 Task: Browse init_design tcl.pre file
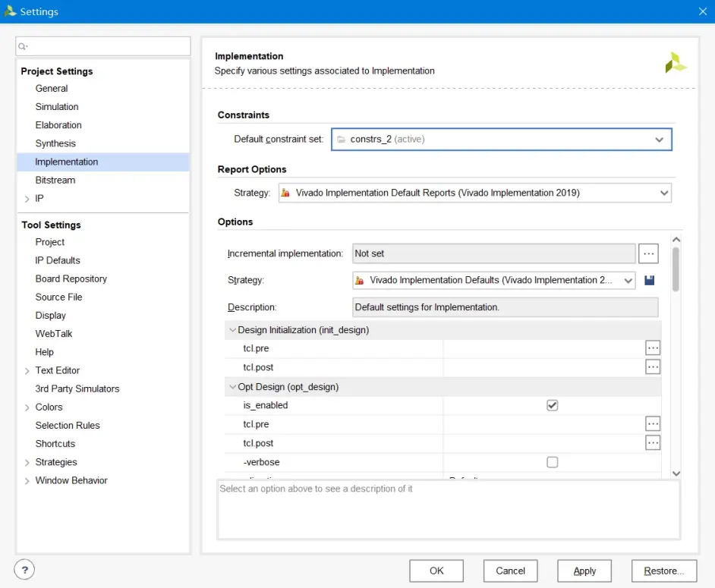(x=653, y=348)
